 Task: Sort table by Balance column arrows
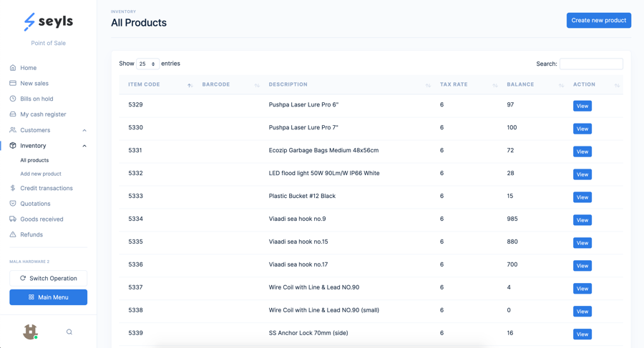point(562,85)
